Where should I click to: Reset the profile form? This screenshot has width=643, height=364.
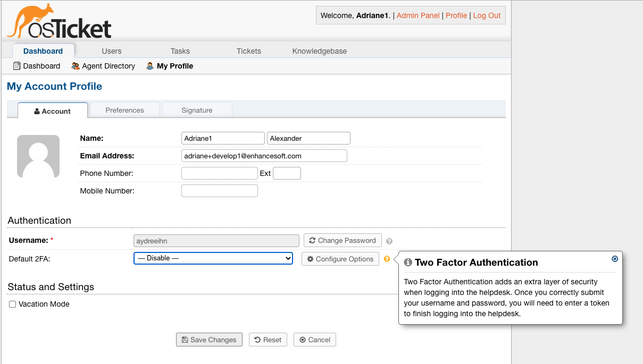pos(268,340)
